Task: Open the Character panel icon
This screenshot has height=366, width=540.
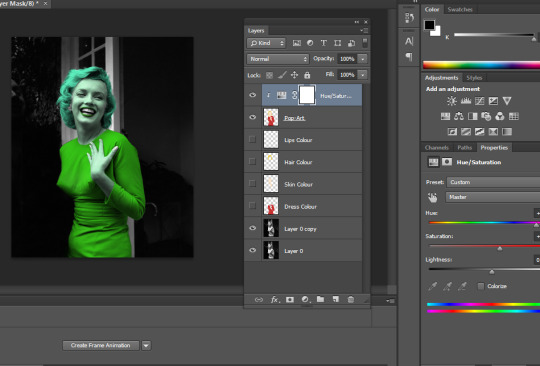Action: pos(409,41)
